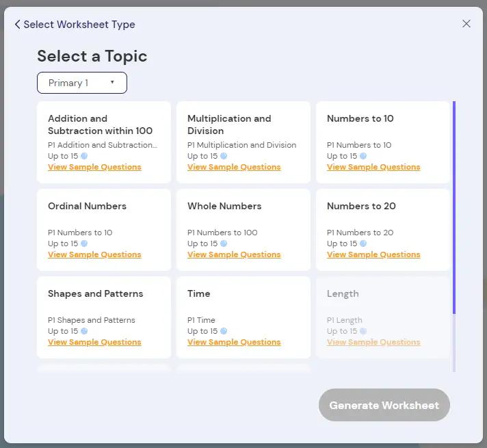Click the blue dot icon in Ordinal Numbers card
This screenshot has width=487, height=448.
84,243
